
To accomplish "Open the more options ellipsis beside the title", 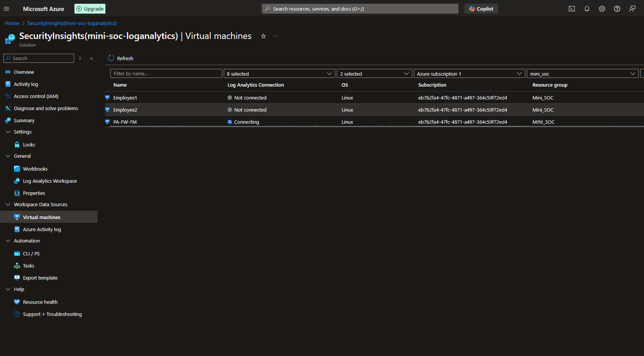I will [276, 36].
